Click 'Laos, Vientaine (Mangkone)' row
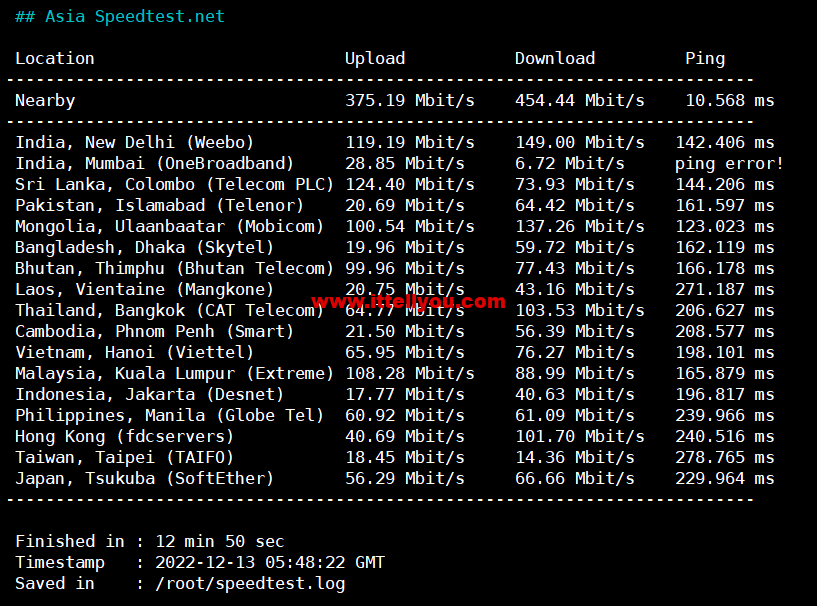The image size is (817, 606). pos(144,289)
